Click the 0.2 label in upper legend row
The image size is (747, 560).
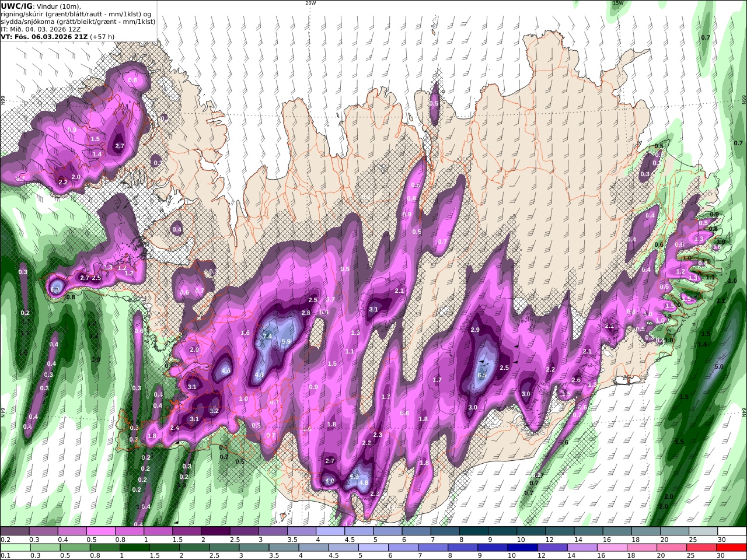point(5,540)
